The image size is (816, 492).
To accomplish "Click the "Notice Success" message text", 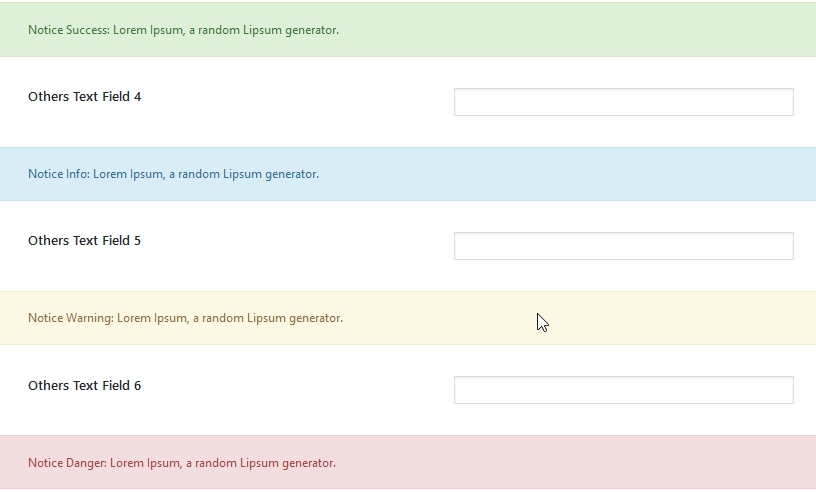I will point(183,30).
